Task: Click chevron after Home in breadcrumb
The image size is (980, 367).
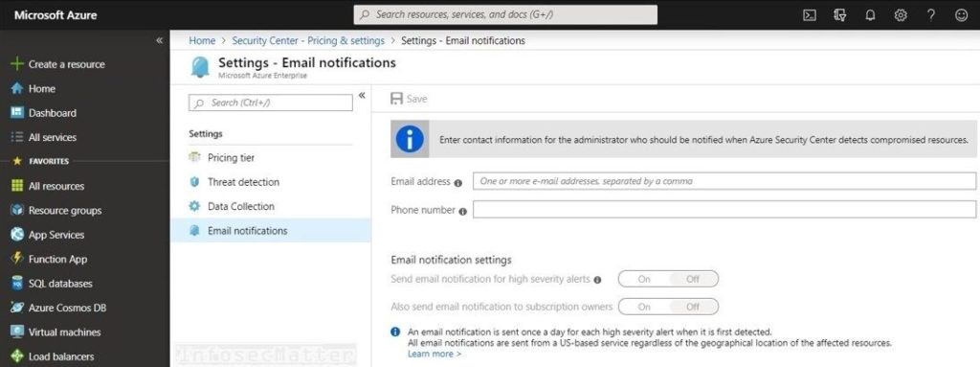Action: (224, 40)
